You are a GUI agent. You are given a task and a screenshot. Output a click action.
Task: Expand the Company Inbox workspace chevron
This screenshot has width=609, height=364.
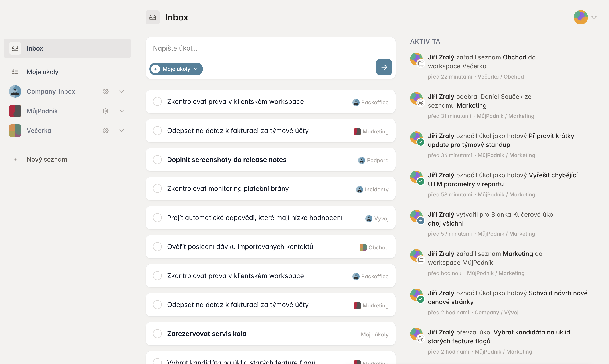[x=122, y=91]
